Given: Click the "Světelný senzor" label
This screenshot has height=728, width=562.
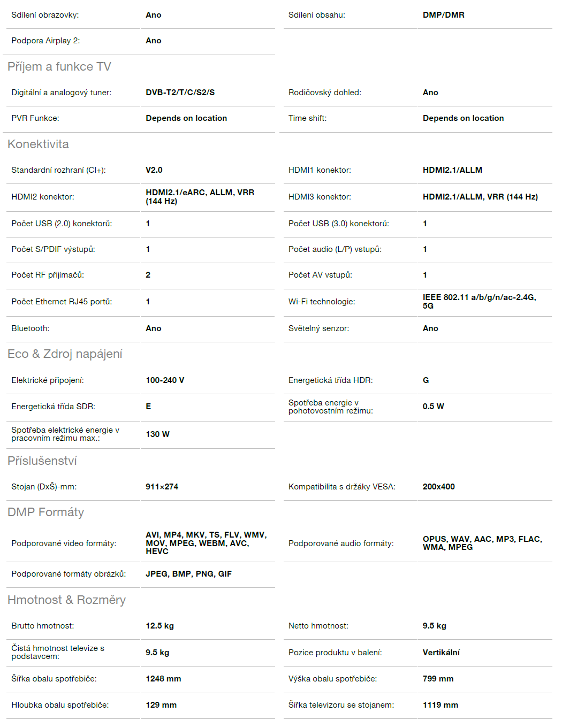Looking at the screenshot, I should [x=318, y=328].
